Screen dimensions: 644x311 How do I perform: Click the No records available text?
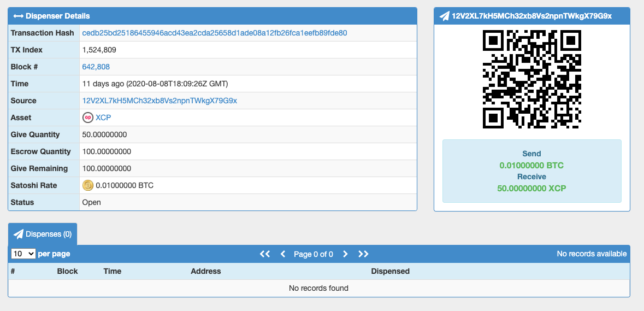coord(592,254)
